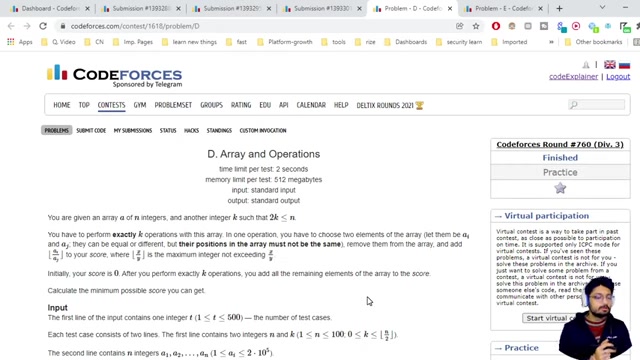Open the API menu item
The height and width of the screenshot is (360, 640).
point(284,105)
